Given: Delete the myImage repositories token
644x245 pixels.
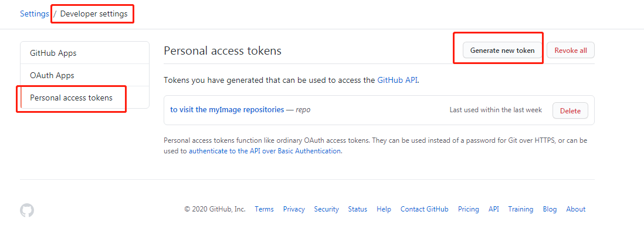Looking at the screenshot, I should tap(570, 110).
